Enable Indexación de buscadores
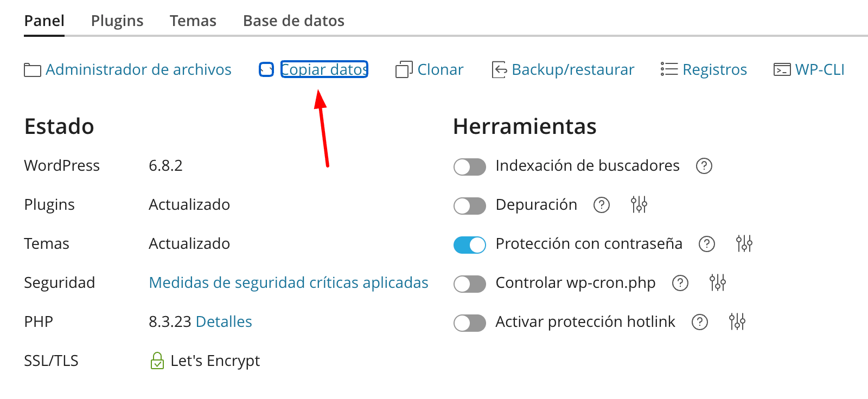 [x=469, y=167]
